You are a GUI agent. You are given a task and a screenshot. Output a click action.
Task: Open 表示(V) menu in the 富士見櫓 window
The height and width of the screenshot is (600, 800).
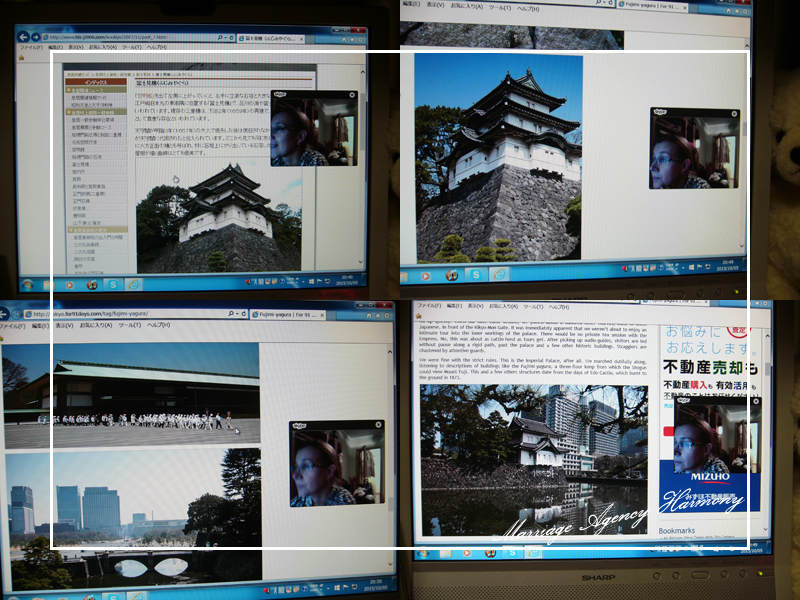pyautogui.click(x=76, y=47)
